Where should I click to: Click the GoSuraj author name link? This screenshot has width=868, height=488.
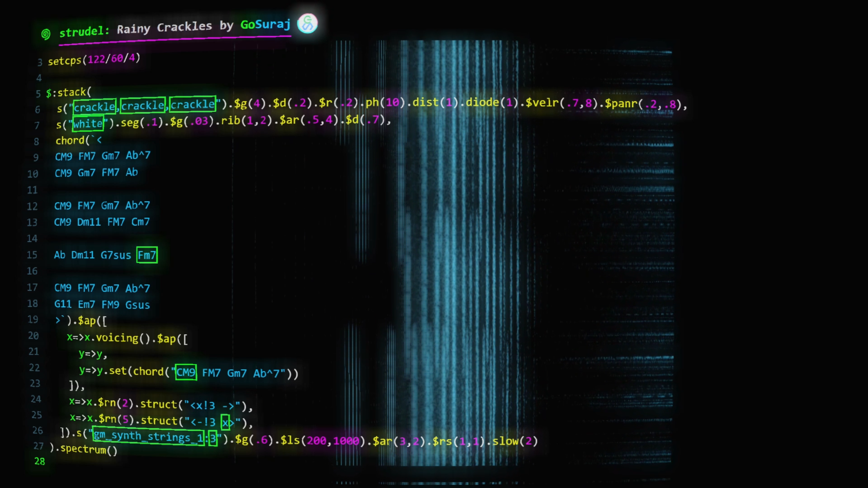click(265, 24)
